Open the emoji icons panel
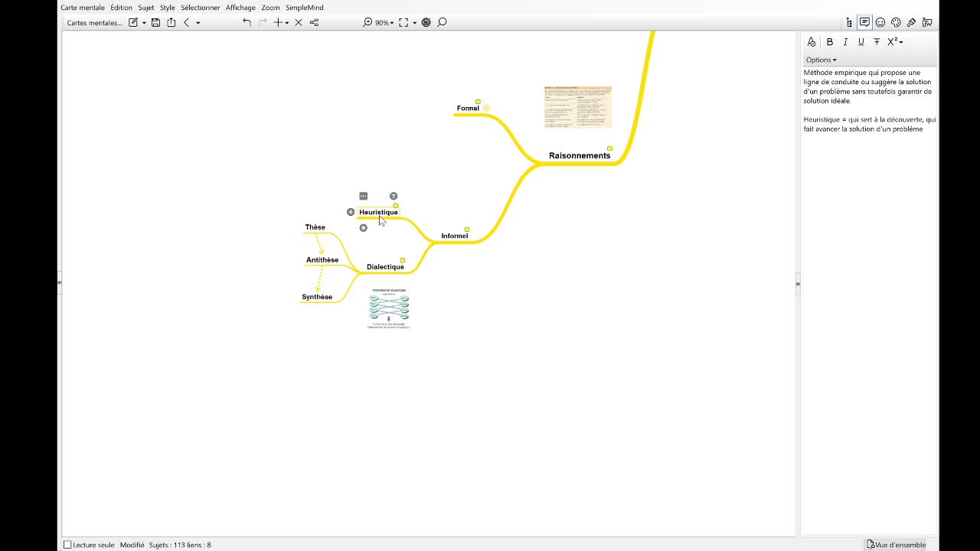Screen dimensions: 980x551 point(880,23)
